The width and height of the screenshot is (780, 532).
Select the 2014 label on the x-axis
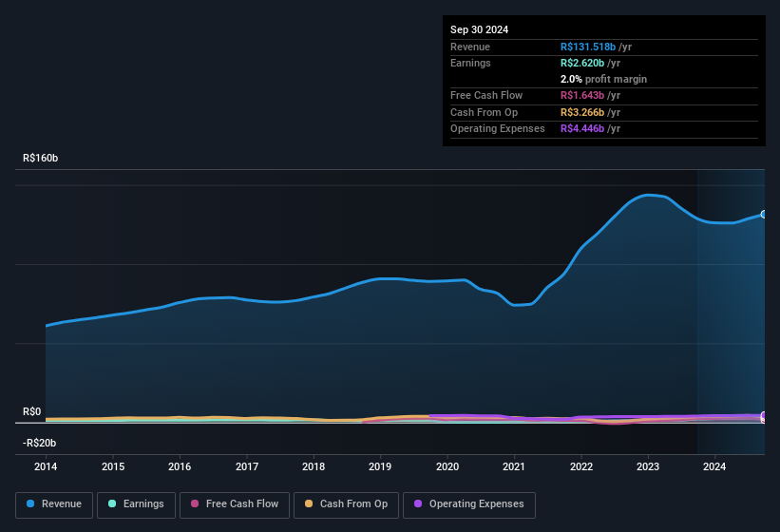[46, 466]
